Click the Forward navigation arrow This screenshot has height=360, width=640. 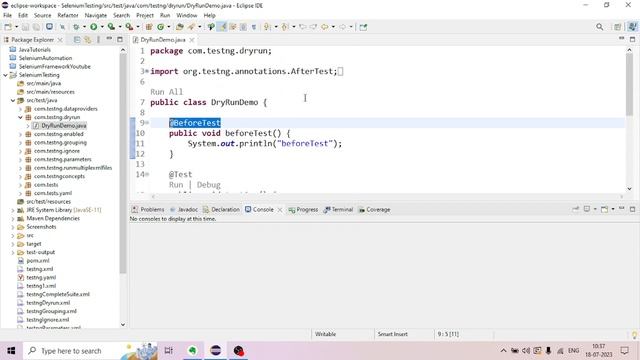(x=342, y=27)
